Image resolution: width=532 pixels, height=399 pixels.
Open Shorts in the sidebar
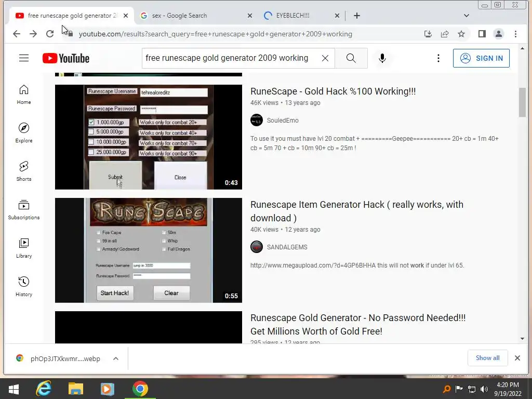[24, 171]
